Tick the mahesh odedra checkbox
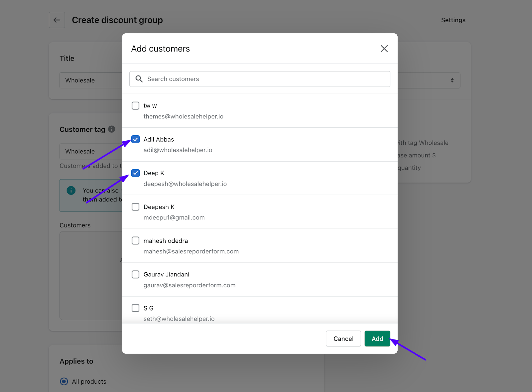Viewport: 532px width, 392px height. coord(135,240)
